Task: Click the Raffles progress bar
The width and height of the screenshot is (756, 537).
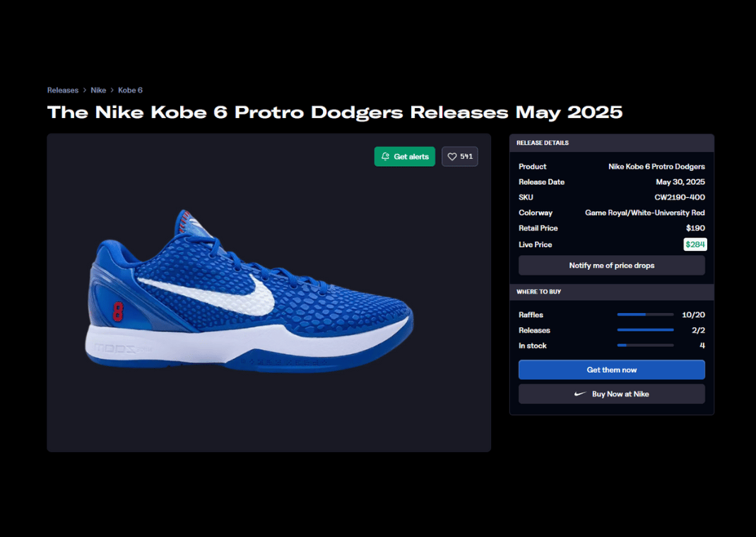Action: coord(645,314)
